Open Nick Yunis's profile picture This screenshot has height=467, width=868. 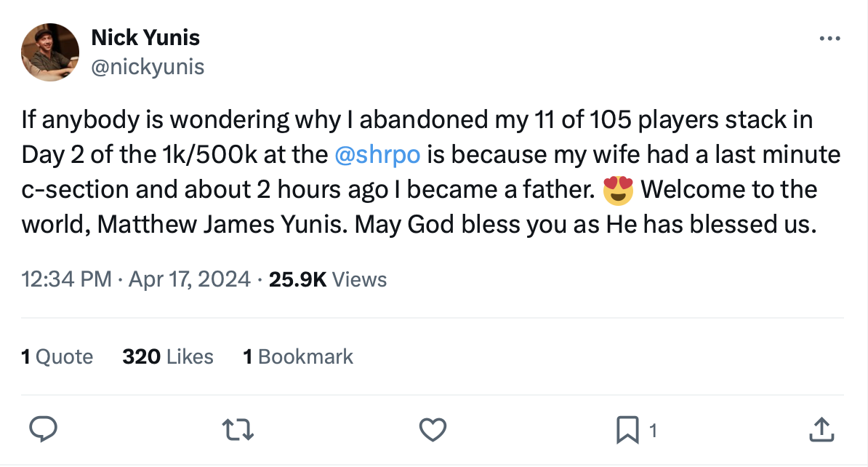50,52
